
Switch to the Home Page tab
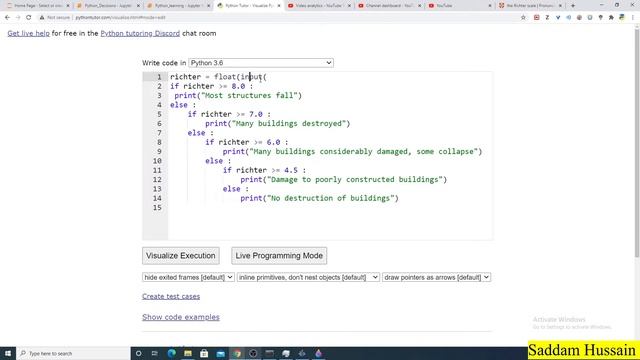tap(37, 6)
